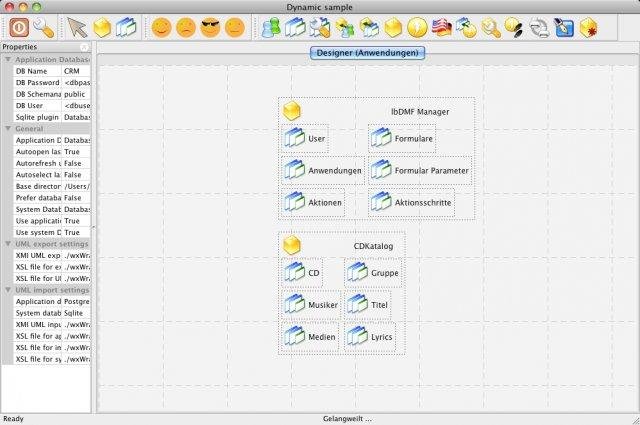The image size is (640, 425).
Task: Open the wrench and magnifier search tool
Action: pos(44,28)
